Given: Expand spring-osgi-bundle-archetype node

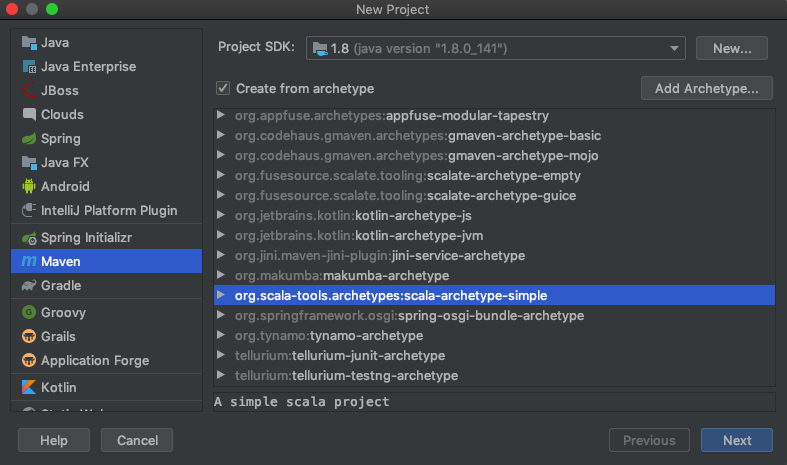Looking at the screenshot, I should tap(220, 315).
